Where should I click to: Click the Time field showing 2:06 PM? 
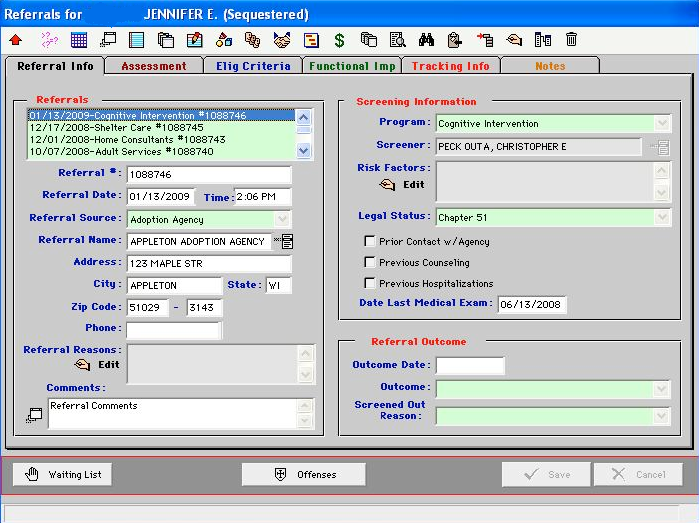(x=263, y=196)
